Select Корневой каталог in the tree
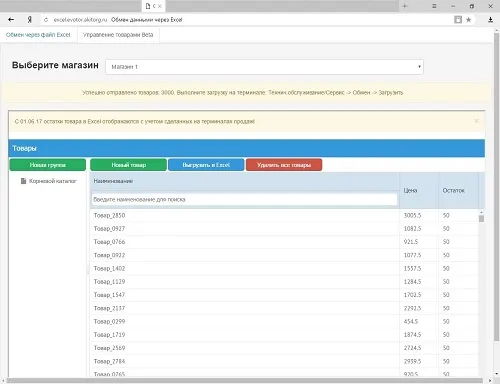The image size is (500, 384). pyautogui.click(x=53, y=181)
